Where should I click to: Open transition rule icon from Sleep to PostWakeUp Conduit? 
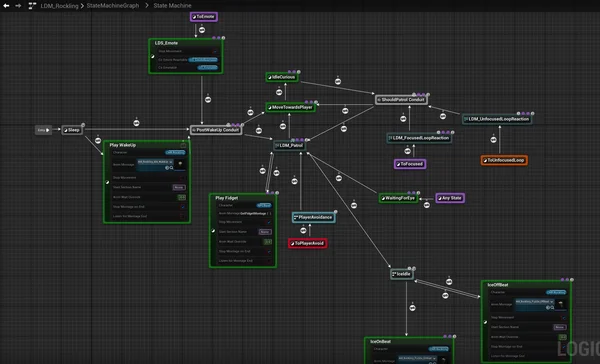pos(136,123)
